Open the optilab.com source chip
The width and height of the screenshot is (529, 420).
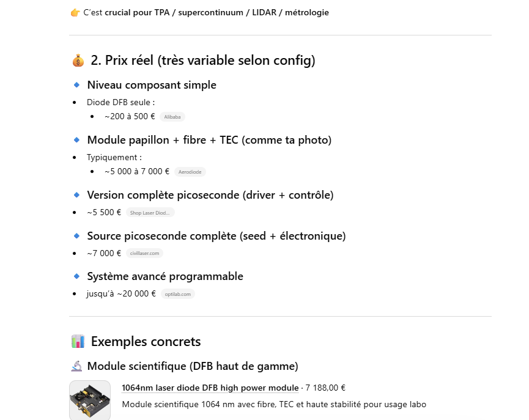tap(177, 294)
